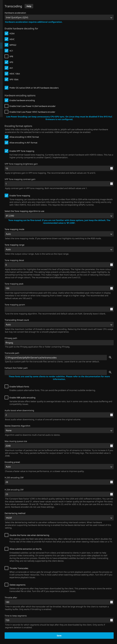Click into the FFmpeg path text field
The width and height of the screenshot is (117, 644).
click(59, 343)
